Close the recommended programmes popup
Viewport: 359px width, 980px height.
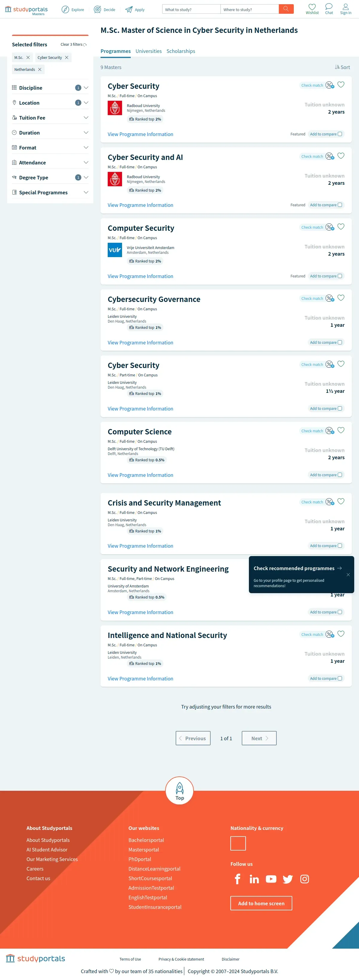point(348,574)
